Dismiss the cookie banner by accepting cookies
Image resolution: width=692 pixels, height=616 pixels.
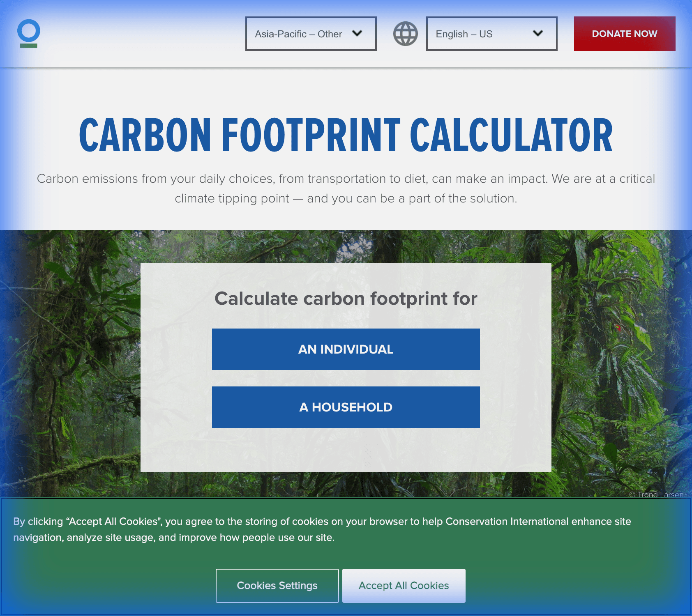point(404,585)
